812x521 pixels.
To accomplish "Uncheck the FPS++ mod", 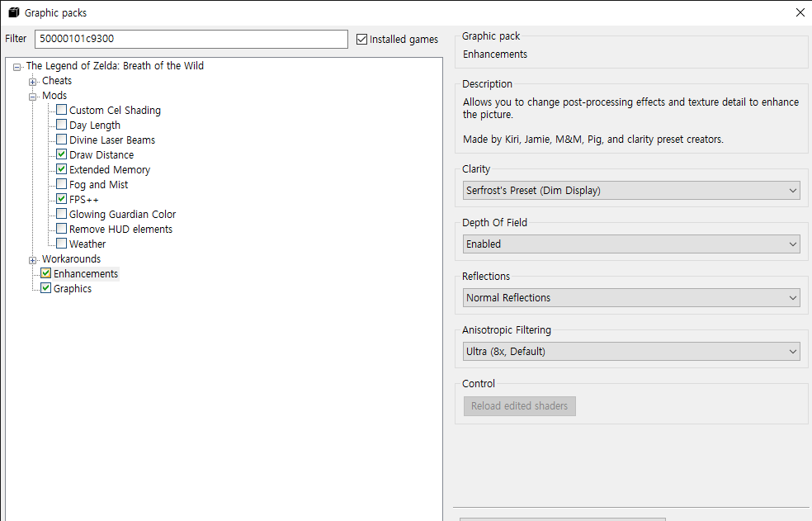I will 62,199.
